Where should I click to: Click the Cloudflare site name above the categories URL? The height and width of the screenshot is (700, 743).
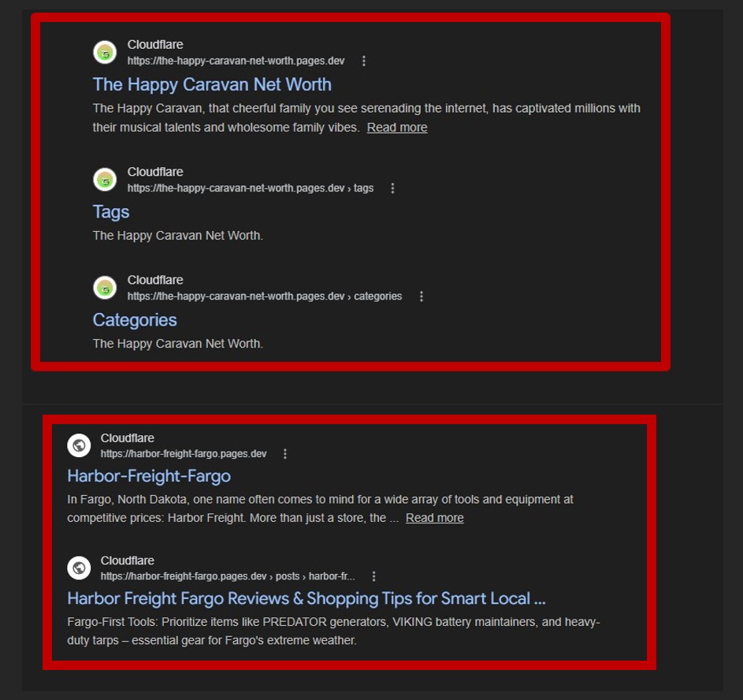(155, 280)
